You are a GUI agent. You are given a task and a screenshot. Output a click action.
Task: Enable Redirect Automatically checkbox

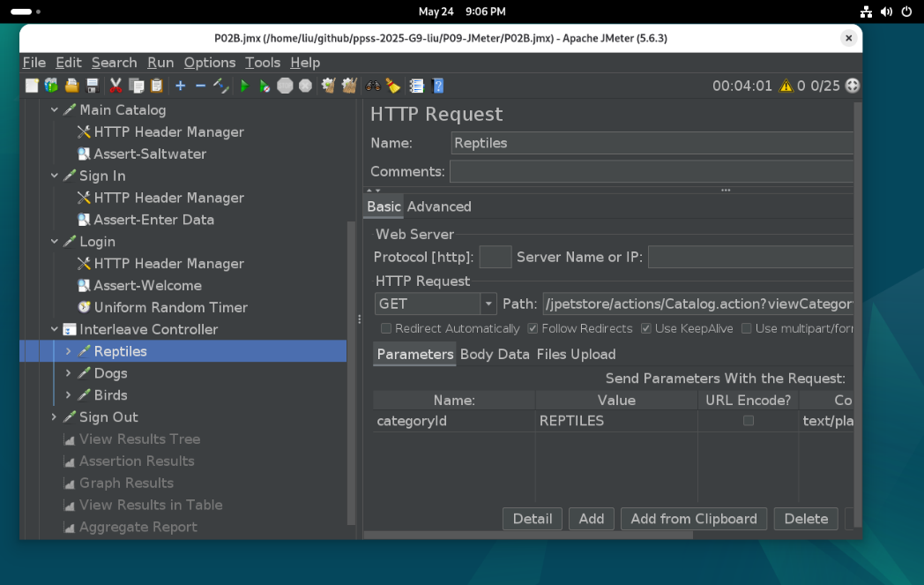tap(386, 328)
